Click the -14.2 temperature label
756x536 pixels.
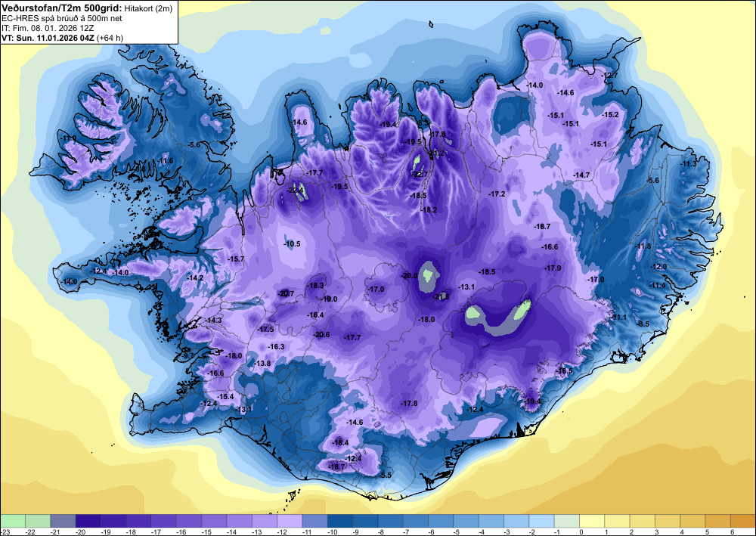click(x=195, y=277)
